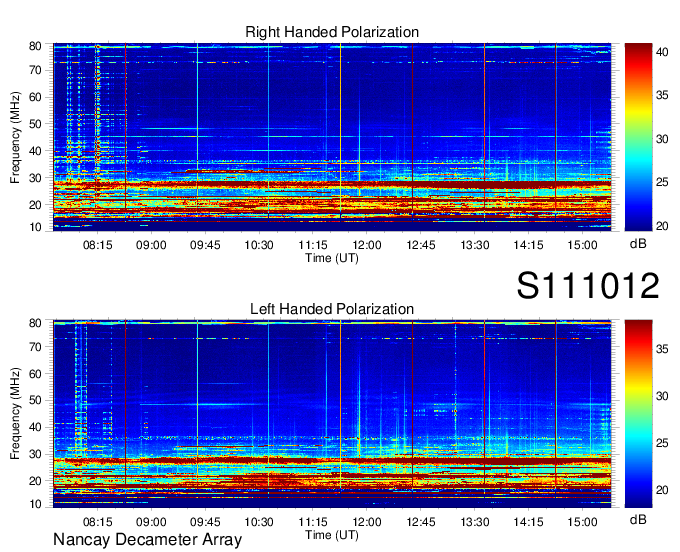The width and height of the screenshot is (680, 552).
Task: Click the Right Handed Polarization spectrogram image
Action: [x=332, y=137]
